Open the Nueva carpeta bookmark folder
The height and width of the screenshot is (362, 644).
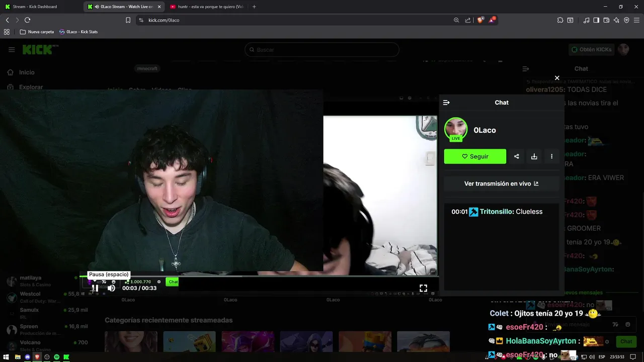(37, 32)
